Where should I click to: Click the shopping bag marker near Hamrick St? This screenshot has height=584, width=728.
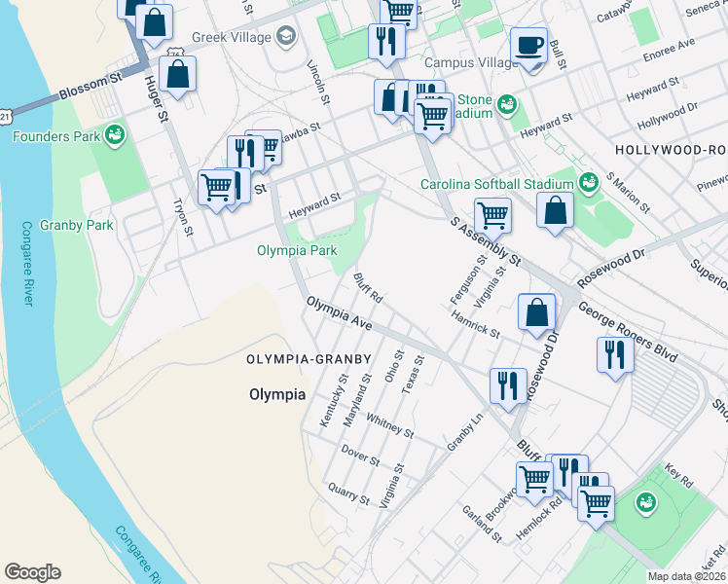pyautogui.click(x=536, y=312)
